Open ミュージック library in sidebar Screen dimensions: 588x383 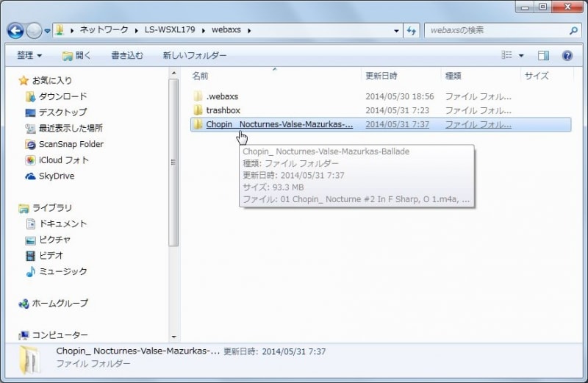pyautogui.click(x=62, y=271)
